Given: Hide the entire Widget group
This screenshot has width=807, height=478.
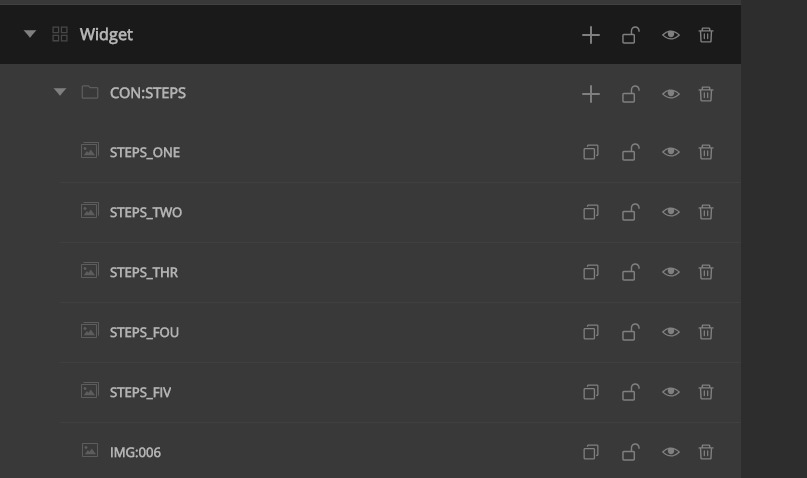Looking at the screenshot, I should click(x=671, y=35).
